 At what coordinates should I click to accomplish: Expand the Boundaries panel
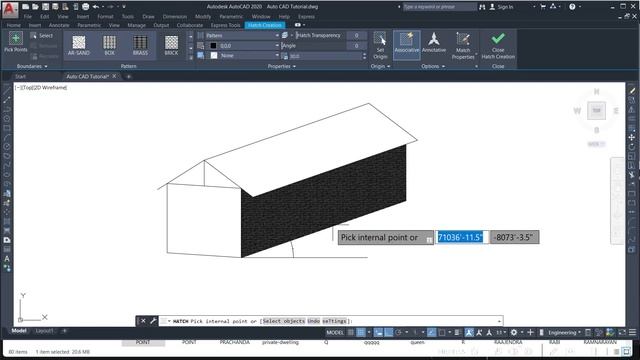coord(32,66)
